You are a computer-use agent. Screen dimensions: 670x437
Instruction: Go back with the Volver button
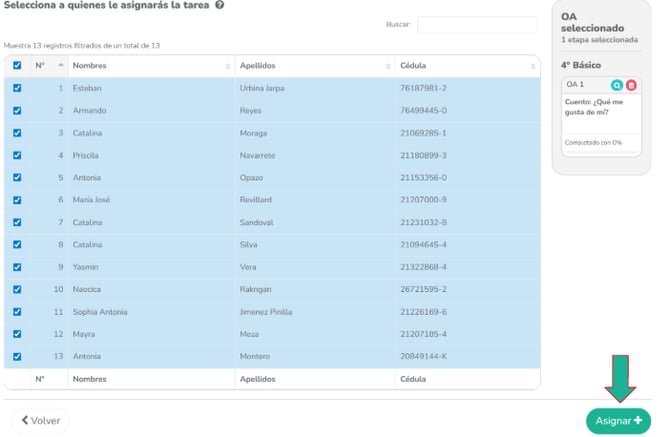[x=40, y=421]
